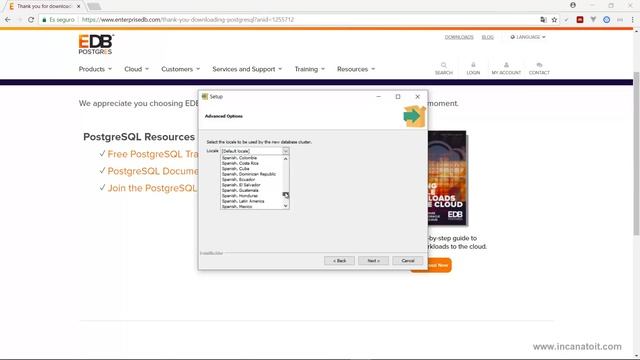This screenshot has height=360, width=640.
Task: Open My Account icon in site header
Action: pos(506,65)
